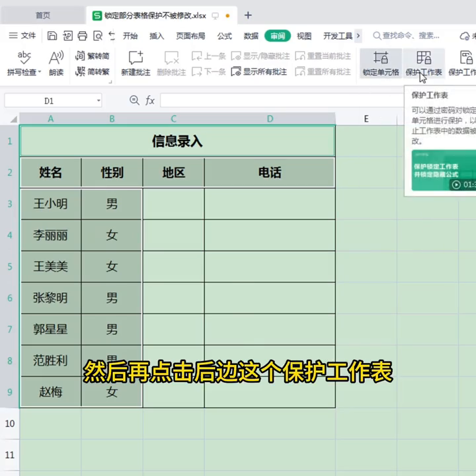Click the name box showing D1
This screenshot has width=476, height=476.
(x=49, y=100)
